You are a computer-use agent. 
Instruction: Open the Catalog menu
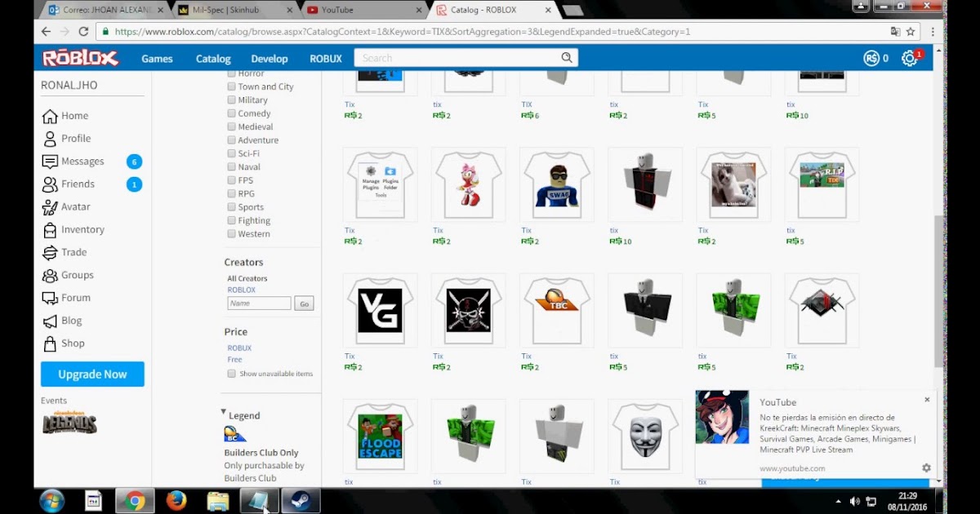pos(213,59)
